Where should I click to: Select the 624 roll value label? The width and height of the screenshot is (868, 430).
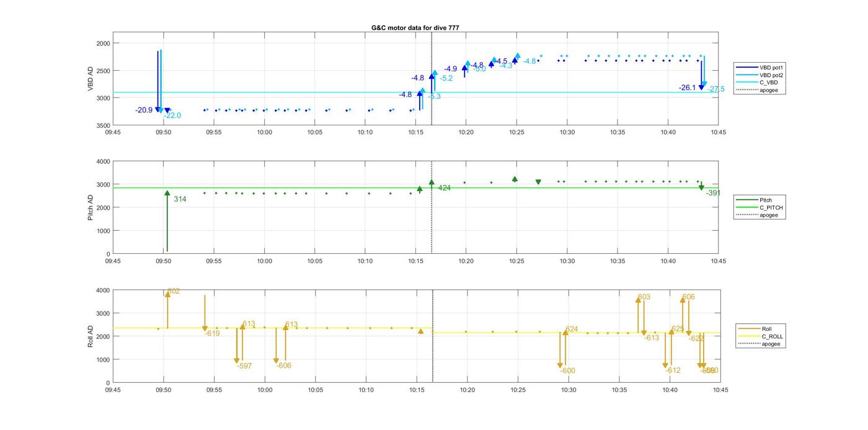coord(572,329)
